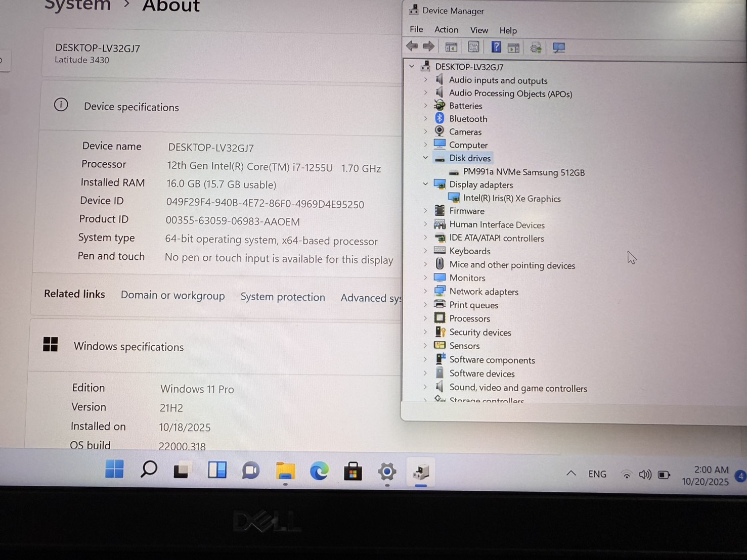
Task: Open the Action menu
Action: pyautogui.click(x=446, y=30)
